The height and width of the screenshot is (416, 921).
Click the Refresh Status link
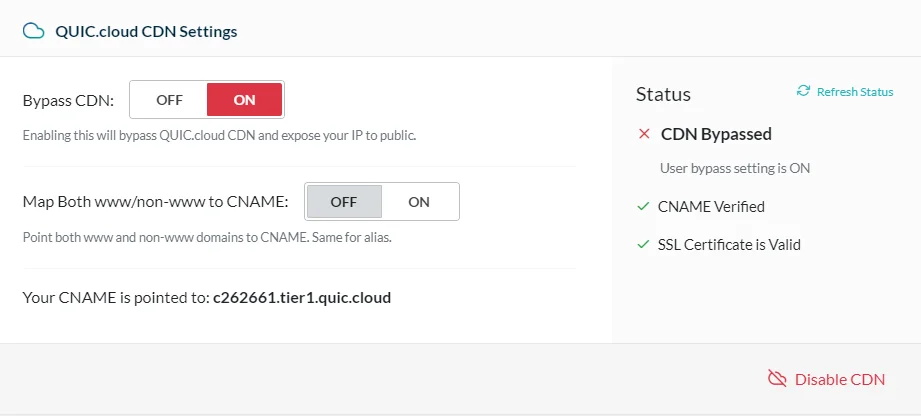pos(855,92)
